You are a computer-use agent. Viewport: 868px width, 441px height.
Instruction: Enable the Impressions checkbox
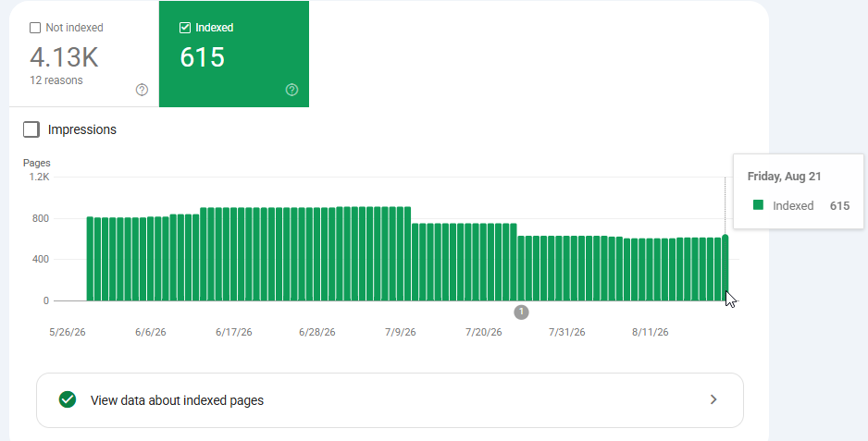pos(31,129)
